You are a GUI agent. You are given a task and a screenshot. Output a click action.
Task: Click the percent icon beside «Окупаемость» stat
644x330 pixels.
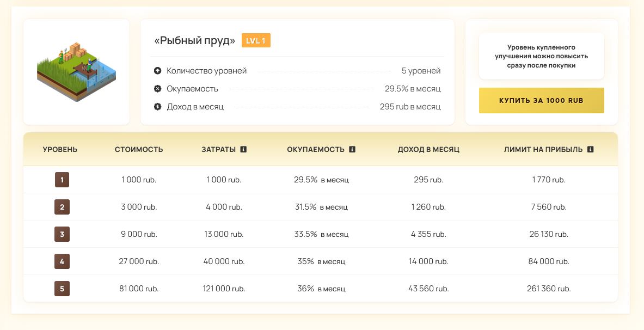click(158, 89)
